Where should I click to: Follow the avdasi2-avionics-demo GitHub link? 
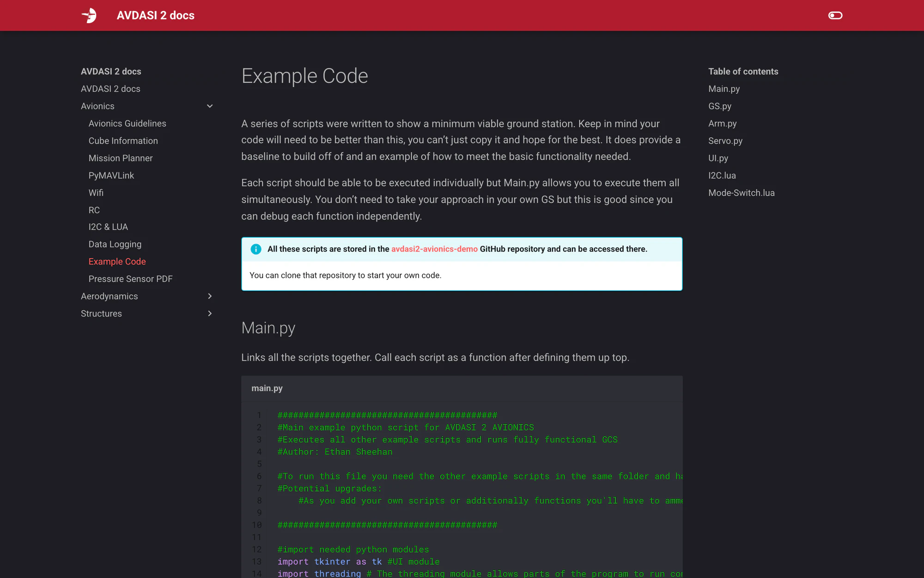(434, 249)
